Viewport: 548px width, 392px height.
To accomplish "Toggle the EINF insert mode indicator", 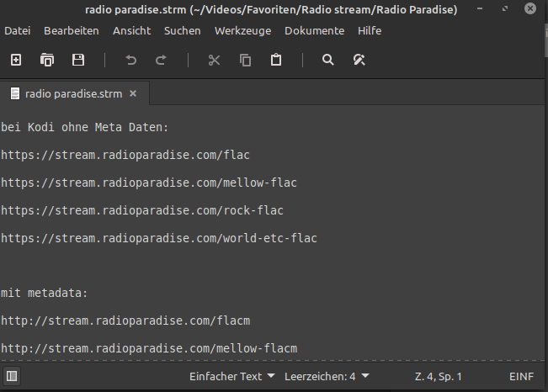I will point(521,377).
